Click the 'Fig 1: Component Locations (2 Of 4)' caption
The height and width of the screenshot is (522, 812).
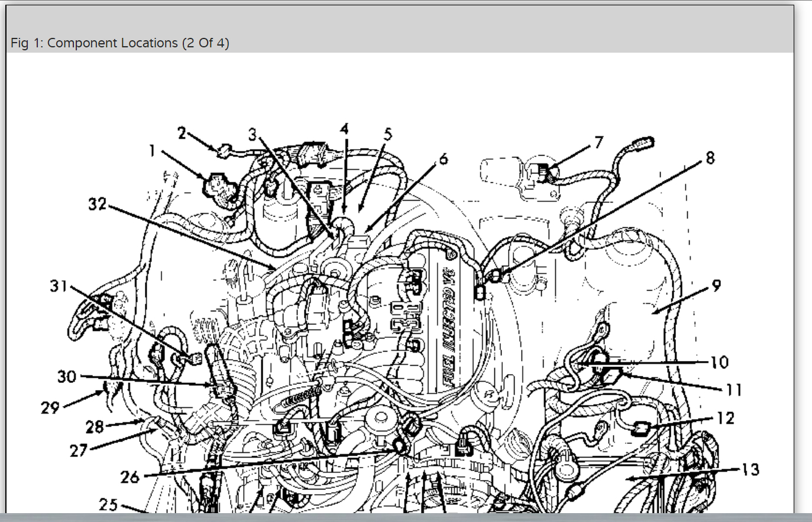119,43
